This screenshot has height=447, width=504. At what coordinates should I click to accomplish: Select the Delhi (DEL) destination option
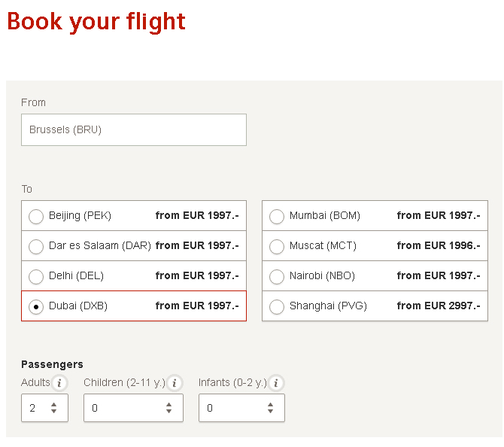click(36, 276)
